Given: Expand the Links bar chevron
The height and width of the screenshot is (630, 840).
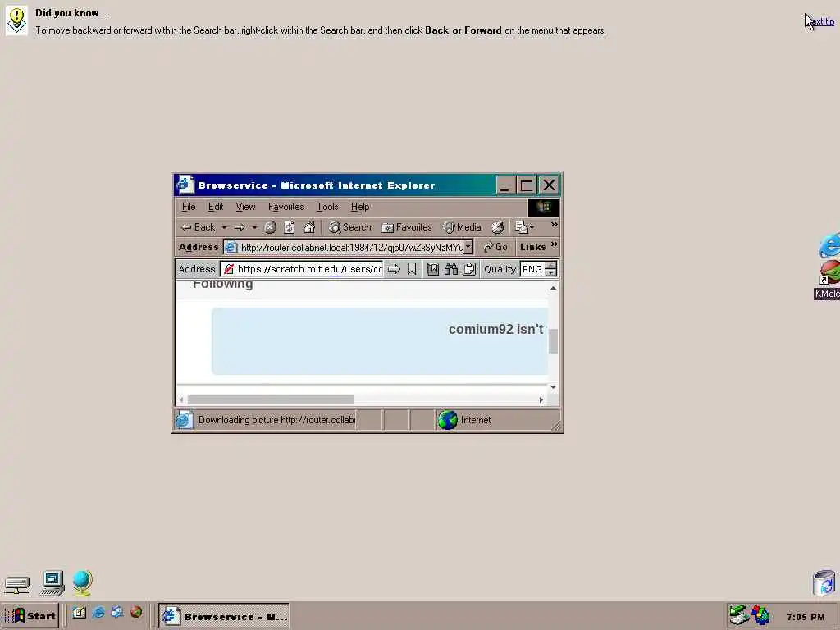Looking at the screenshot, I should [x=554, y=244].
